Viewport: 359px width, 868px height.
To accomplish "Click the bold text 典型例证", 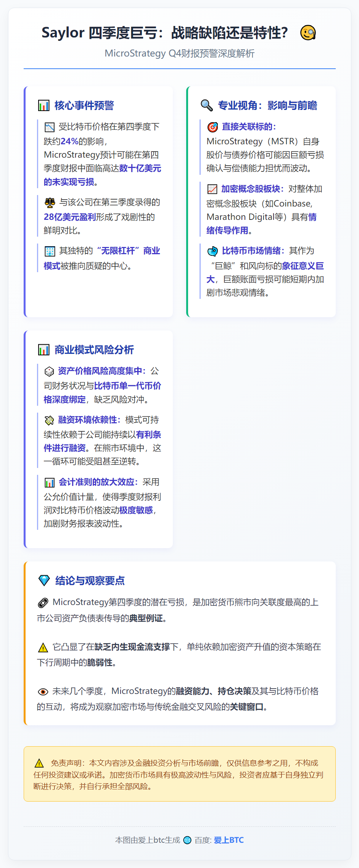I will point(146,618).
